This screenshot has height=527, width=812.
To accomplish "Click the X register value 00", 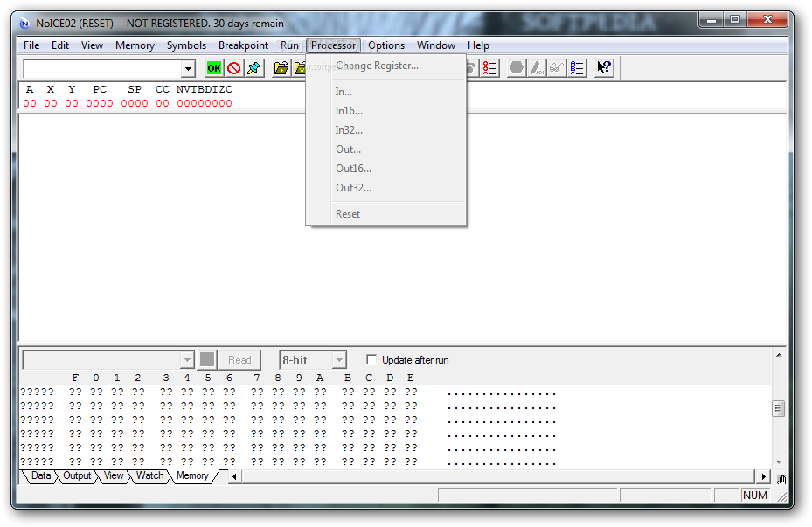I will [x=51, y=103].
